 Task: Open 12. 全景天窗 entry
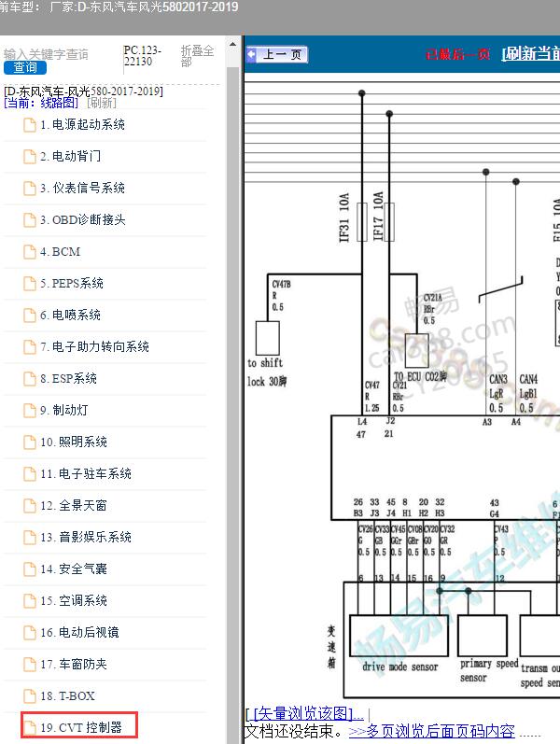[74, 505]
